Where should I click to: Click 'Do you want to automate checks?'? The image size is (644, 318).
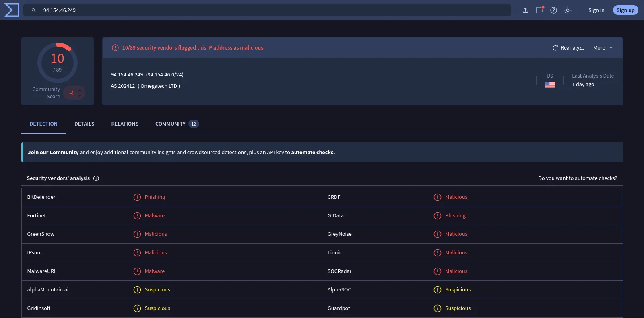click(x=578, y=178)
